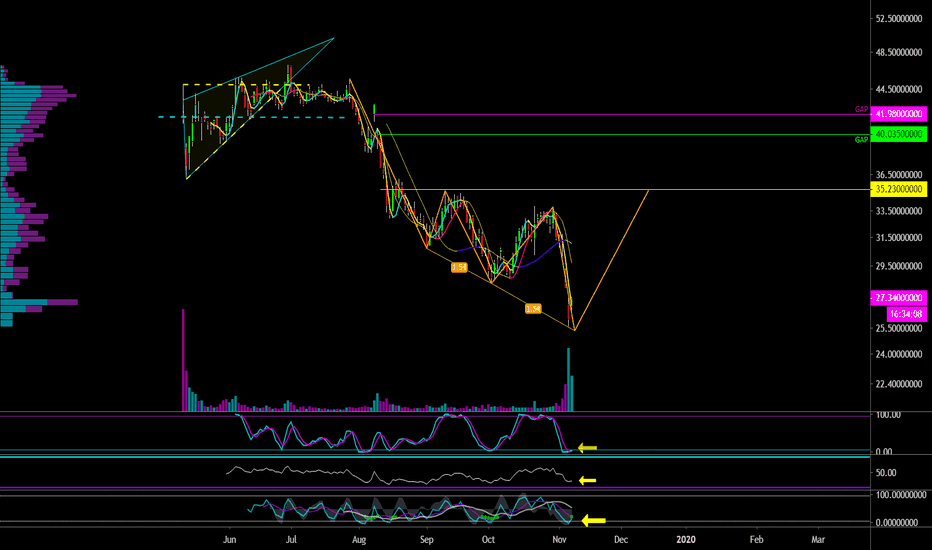This screenshot has width=932, height=550.
Task: Click the 22.40000000 price scale label
Action: (899, 384)
